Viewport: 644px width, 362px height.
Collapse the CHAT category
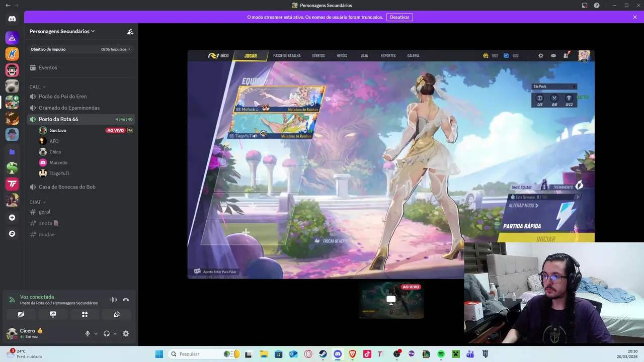coord(37,202)
